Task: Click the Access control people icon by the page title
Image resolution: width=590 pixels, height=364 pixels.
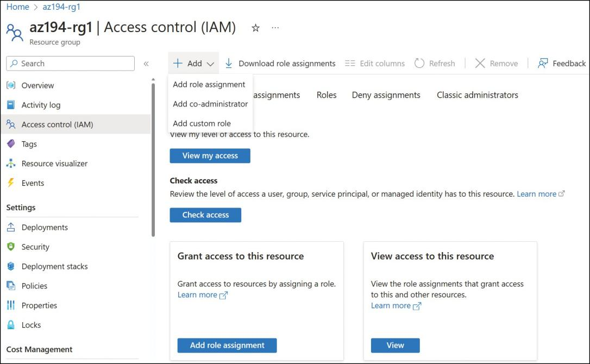Action: click(15, 33)
